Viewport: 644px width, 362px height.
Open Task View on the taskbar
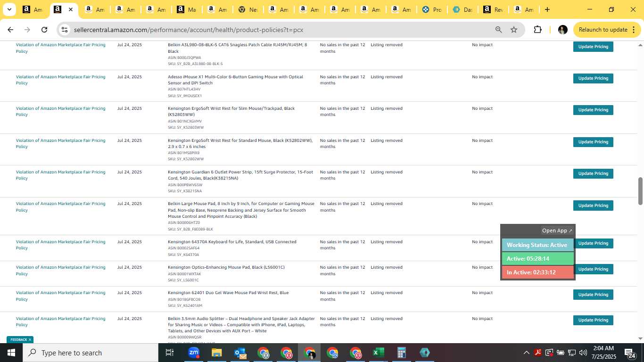(x=170, y=353)
